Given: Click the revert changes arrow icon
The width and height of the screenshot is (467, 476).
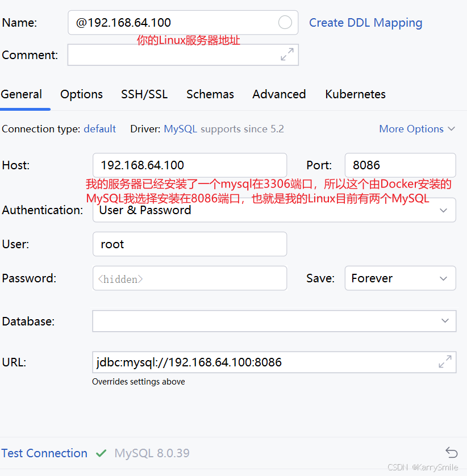Looking at the screenshot, I should 452,452.
